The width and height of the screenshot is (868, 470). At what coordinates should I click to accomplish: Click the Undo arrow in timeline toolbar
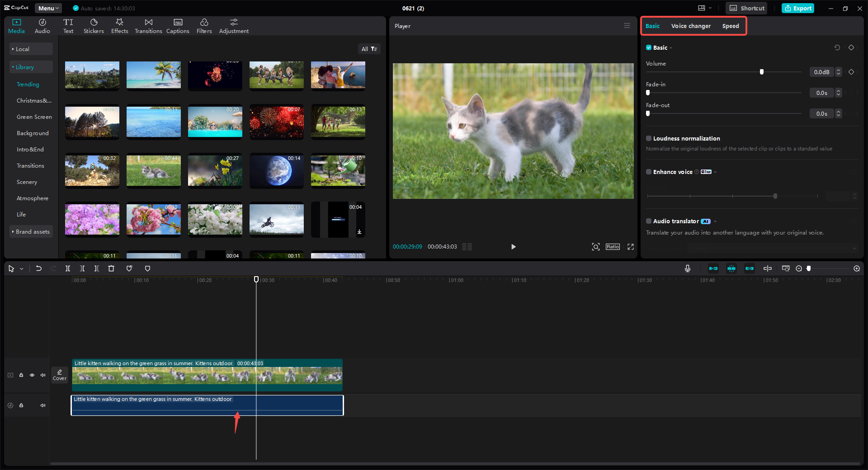[39, 268]
